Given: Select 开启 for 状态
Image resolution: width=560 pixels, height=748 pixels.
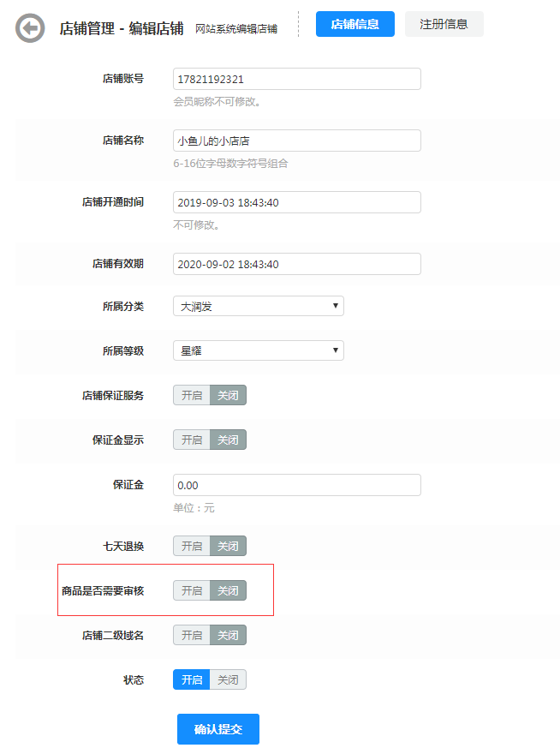Looking at the screenshot, I should (192, 679).
